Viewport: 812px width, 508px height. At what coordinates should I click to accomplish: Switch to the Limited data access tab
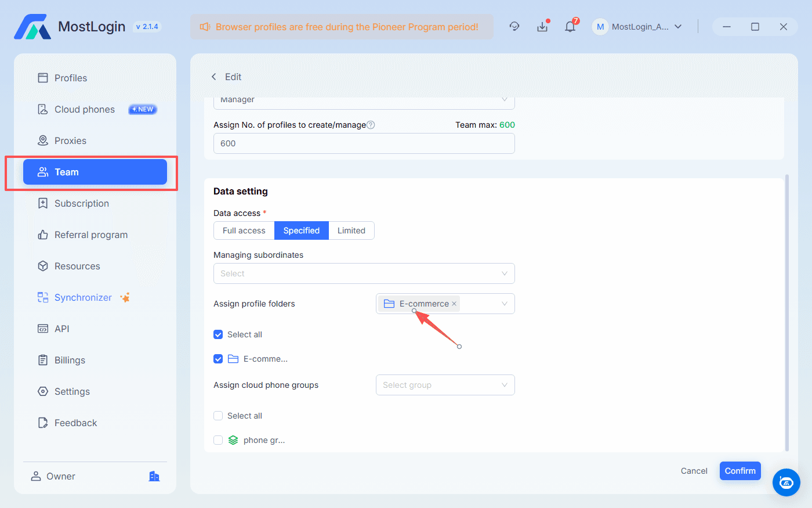tap(351, 230)
